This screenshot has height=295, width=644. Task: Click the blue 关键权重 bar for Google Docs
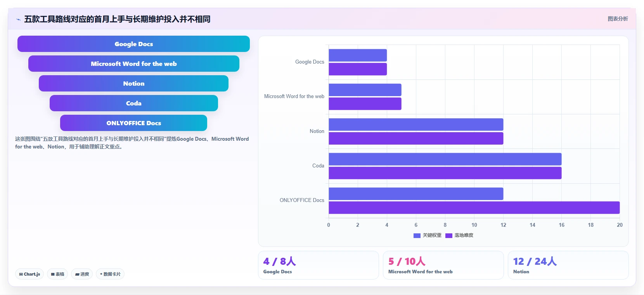[358, 55]
